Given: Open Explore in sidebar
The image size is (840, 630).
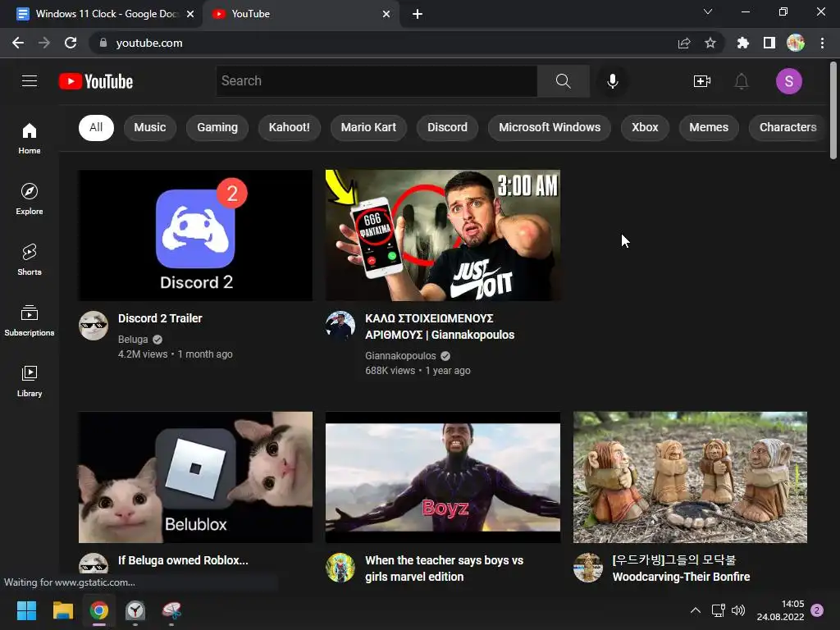Looking at the screenshot, I should pyautogui.click(x=30, y=199).
